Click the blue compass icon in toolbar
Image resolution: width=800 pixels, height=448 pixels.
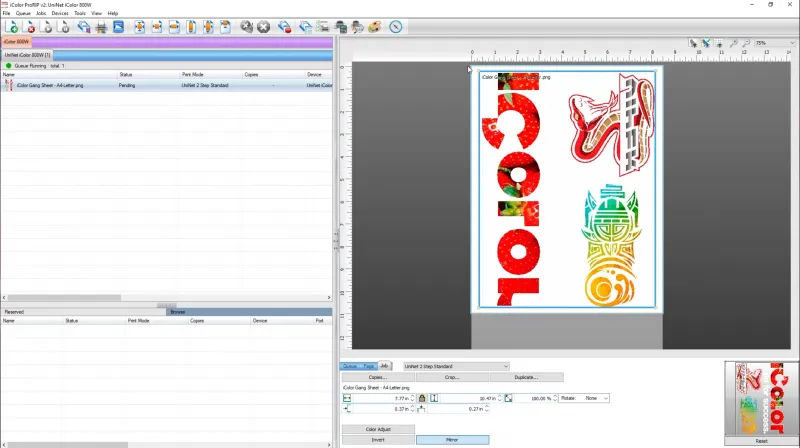point(396,27)
